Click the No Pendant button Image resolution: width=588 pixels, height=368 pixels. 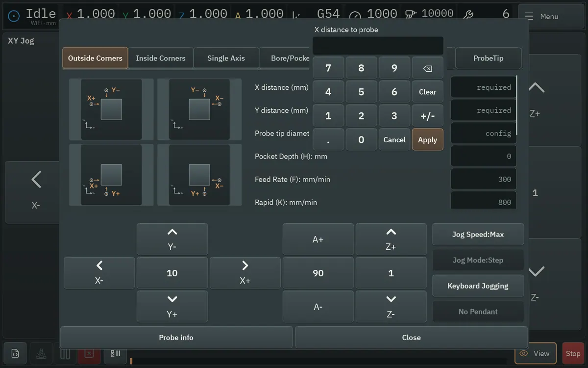[x=478, y=312]
